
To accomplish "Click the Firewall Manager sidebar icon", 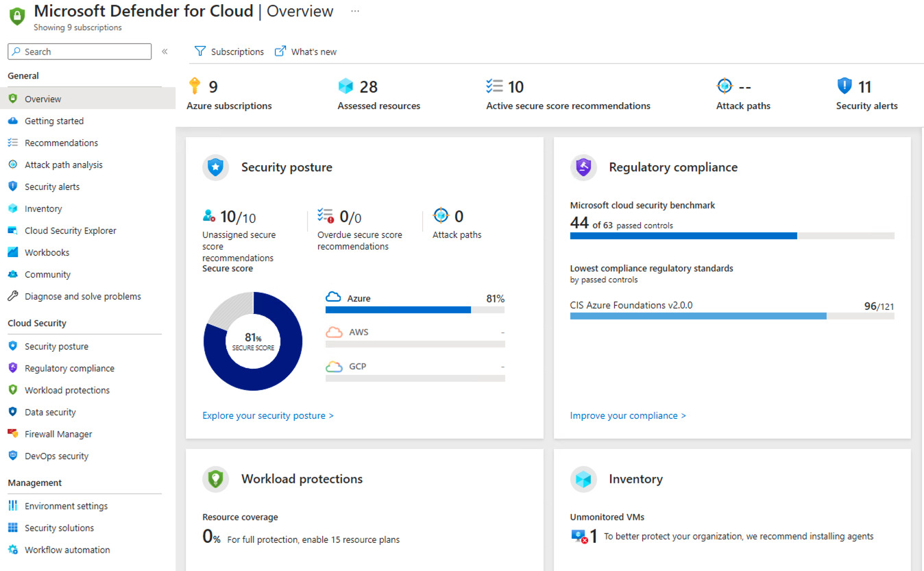I will [12, 434].
